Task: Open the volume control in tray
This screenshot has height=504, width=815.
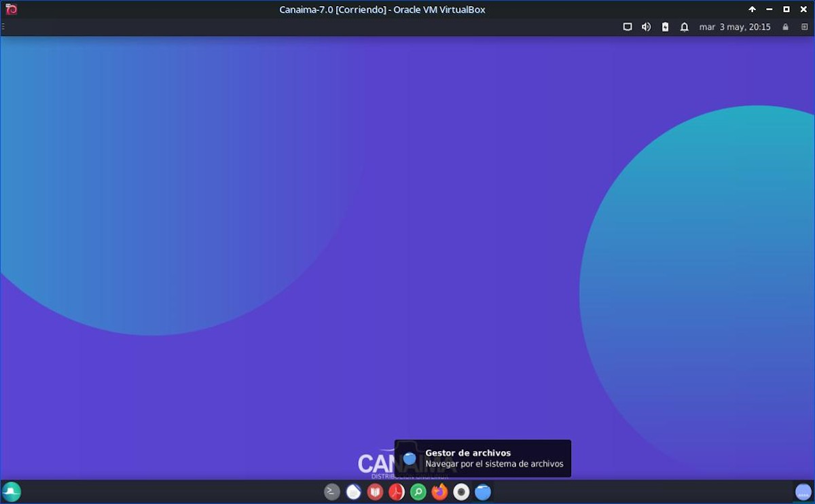Action: (646, 27)
